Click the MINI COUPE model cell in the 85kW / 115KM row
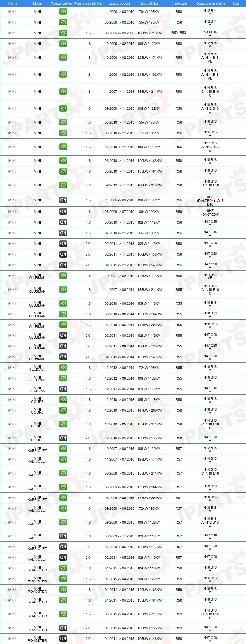 point(37,400)
